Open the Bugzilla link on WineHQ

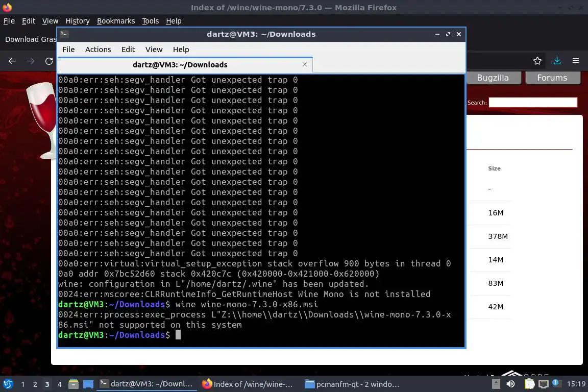[493, 78]
